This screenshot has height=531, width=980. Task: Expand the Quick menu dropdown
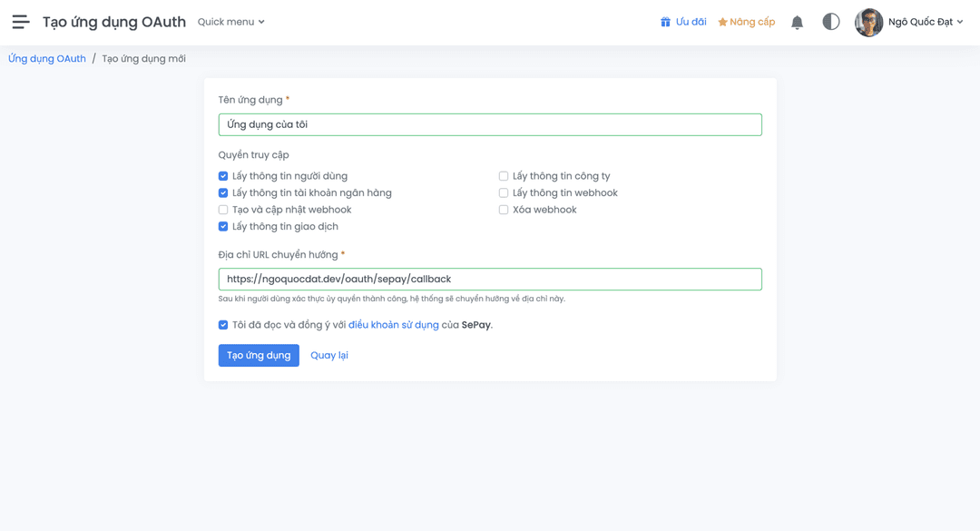(x=231, y=22)
